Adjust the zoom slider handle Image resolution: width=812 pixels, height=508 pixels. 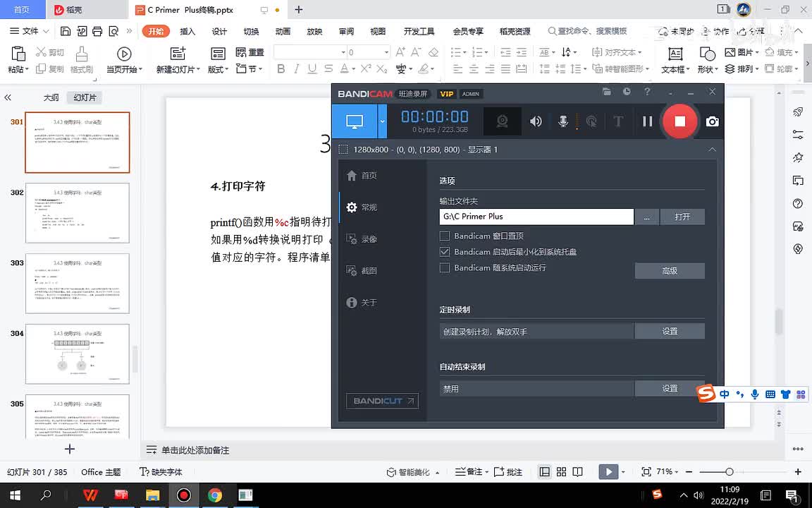tap(729, 472)
